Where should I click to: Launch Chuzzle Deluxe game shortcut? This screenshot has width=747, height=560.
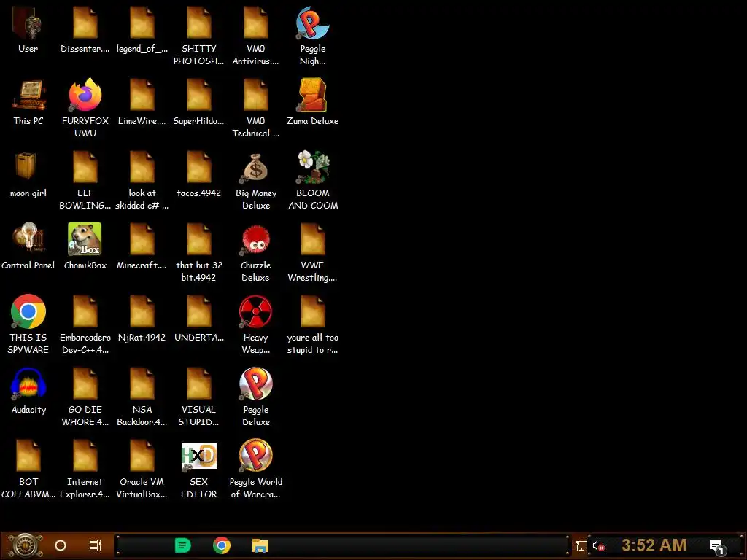(256, 239)
